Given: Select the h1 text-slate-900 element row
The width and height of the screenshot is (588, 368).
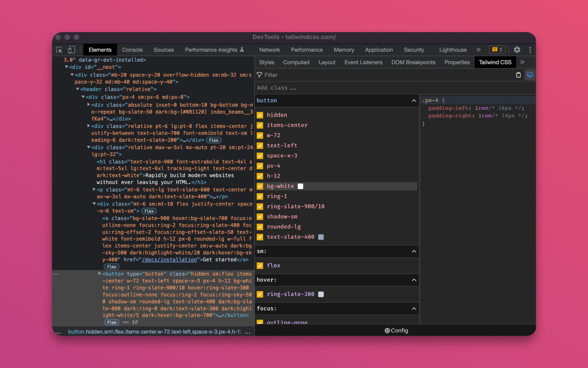Looking at the screenshot, I should tap(175, 172).
